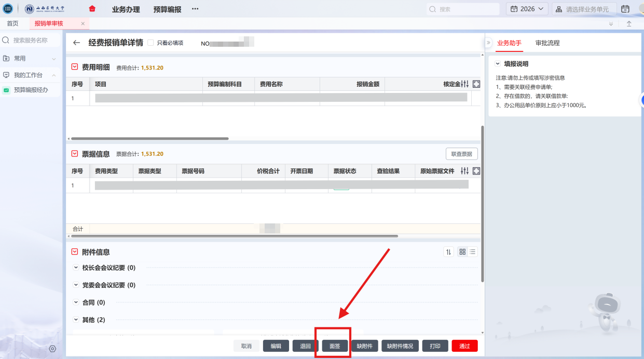Expand the 校长会会议纪要 attachment group
Screen dimensions: 644x359
point(77,268)
